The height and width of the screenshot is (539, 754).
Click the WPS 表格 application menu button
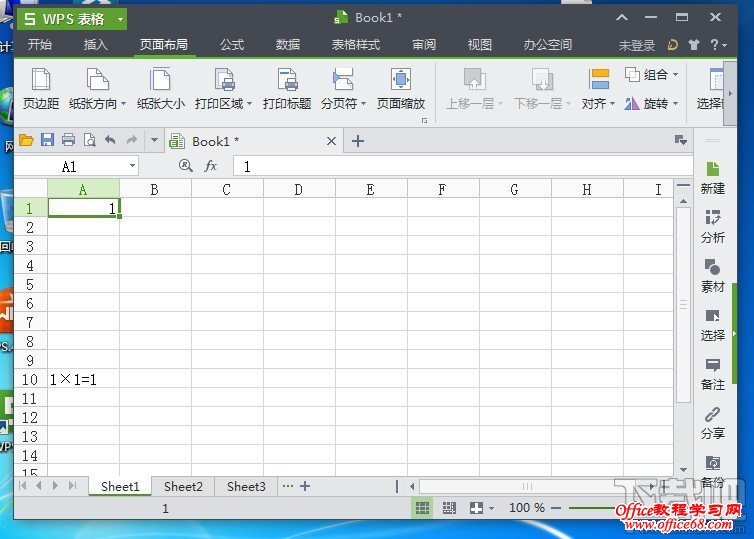click(x=70, y=18)
